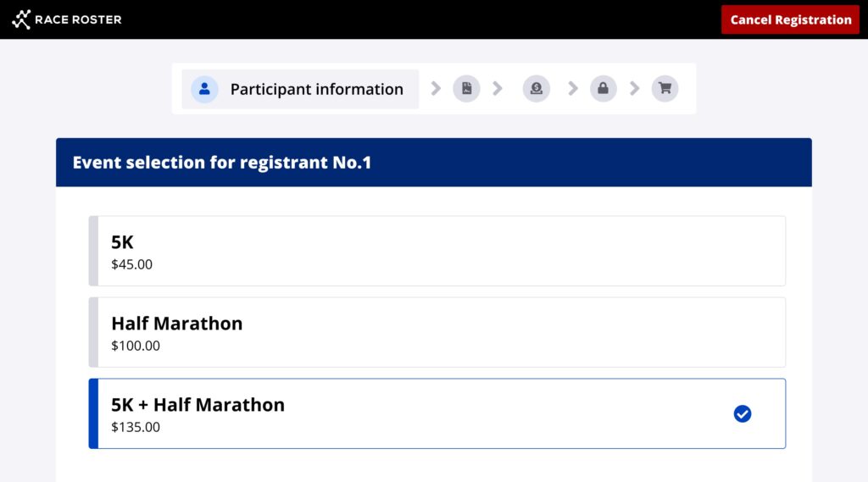Click the blue accent bar on the selected event
The height and width of the screenshot is (482, 868).
93,413
